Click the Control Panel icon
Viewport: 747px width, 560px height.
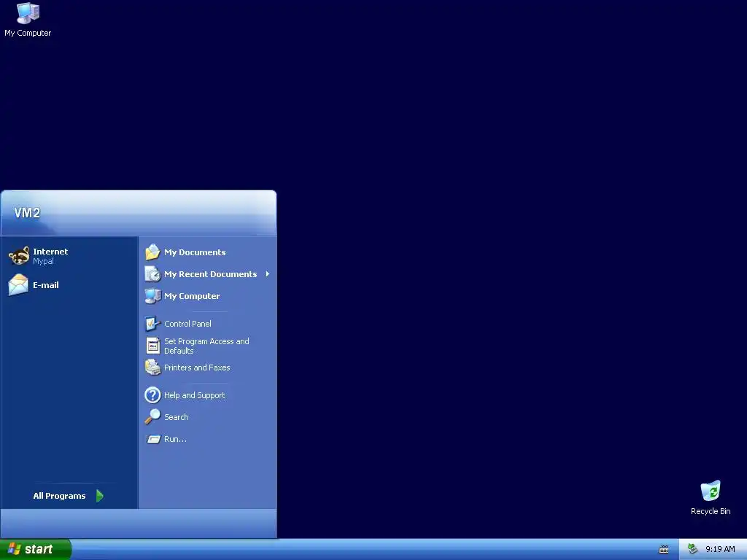point(152,323)
